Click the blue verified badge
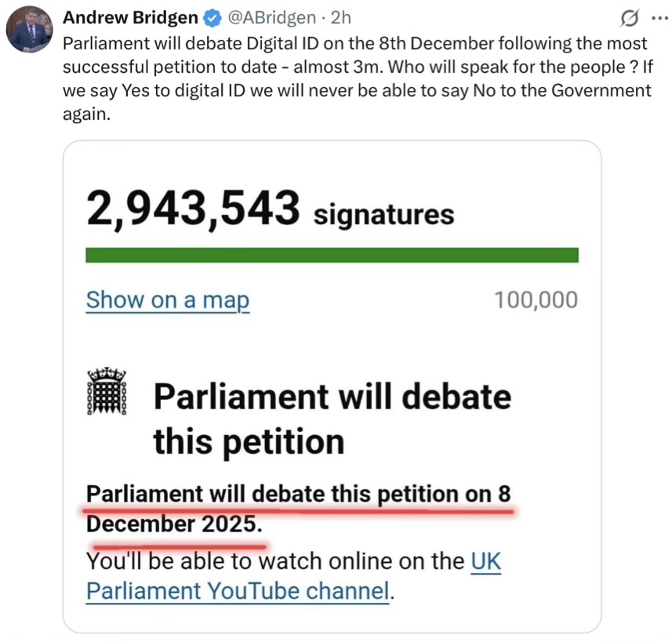Viewport: 672px width, 642px height. point(212,17)
